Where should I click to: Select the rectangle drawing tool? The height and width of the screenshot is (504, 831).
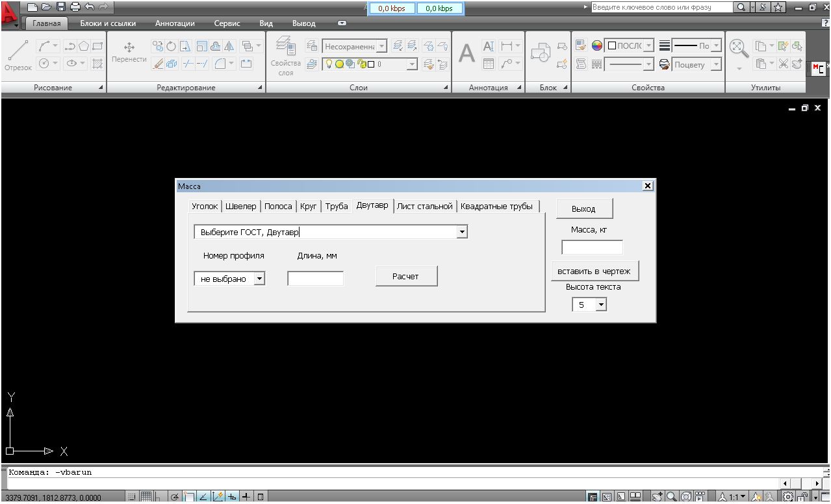pos(97,46)
